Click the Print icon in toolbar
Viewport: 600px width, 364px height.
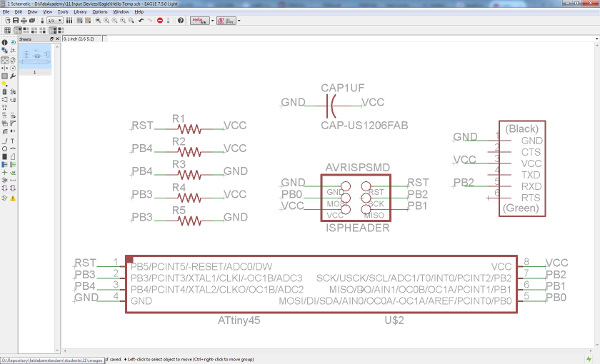[x=24, y=20]
